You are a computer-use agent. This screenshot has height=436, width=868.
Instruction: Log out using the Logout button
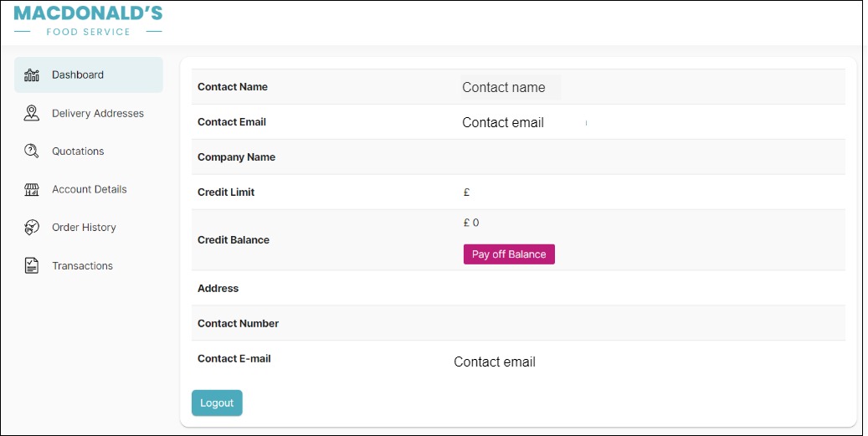(217, 403)
